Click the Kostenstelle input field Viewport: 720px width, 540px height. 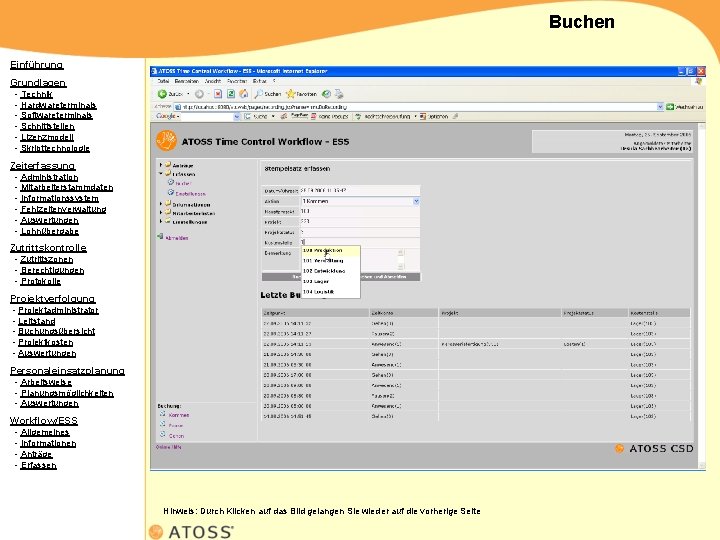[x=360, y=242]
